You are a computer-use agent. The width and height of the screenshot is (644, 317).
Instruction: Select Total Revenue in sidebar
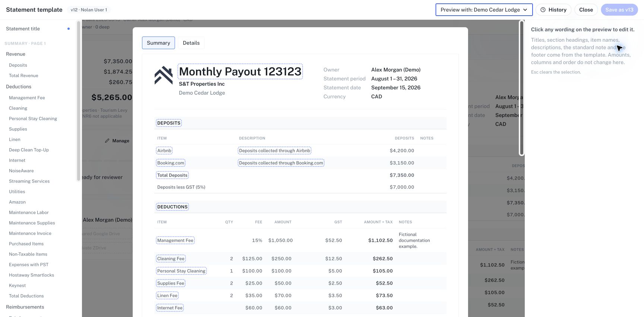click(x=23, y=76)
